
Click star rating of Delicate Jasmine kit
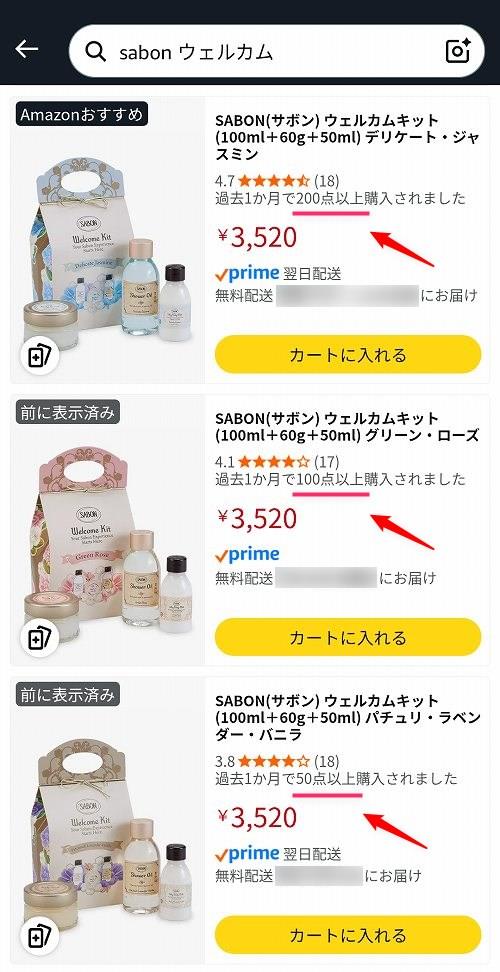[273, 182]
